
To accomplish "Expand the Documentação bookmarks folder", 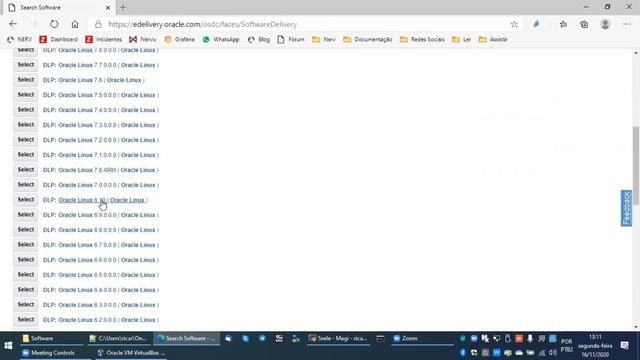I will pyautogui.click(x=368, y=40).
